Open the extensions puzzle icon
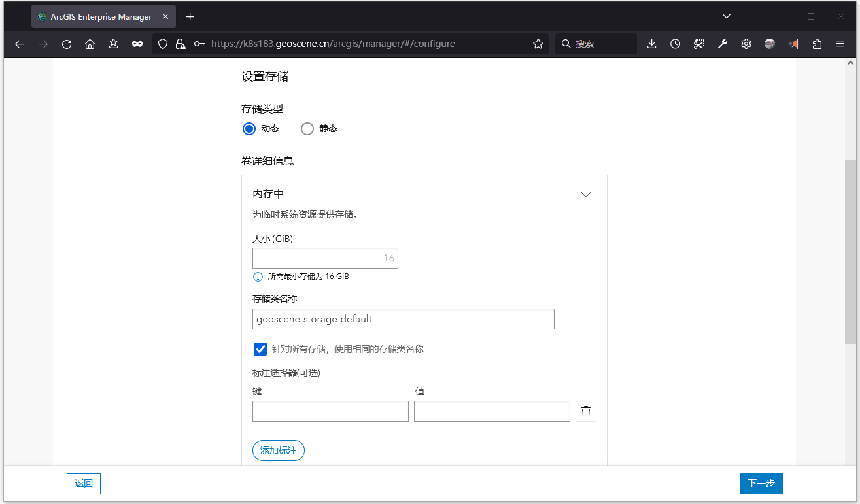The width and height of the screenshot is (860, 504). [x=817, y=44]
